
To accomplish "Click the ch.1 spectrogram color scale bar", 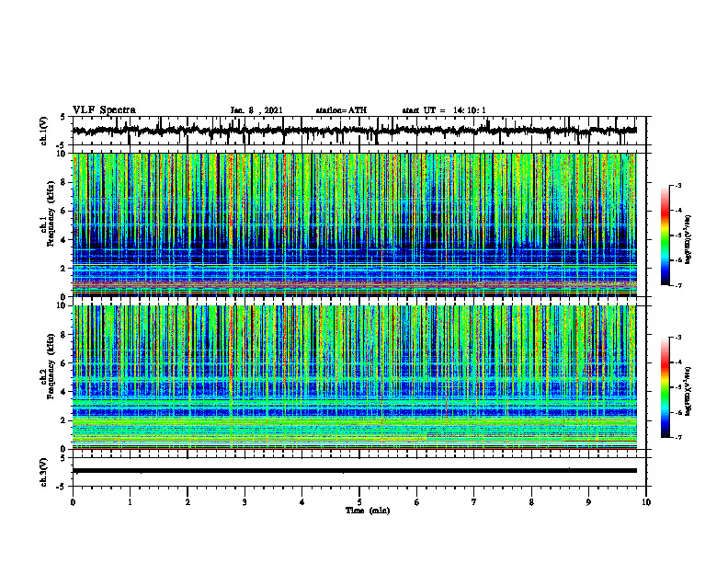I will pos(665,236).
